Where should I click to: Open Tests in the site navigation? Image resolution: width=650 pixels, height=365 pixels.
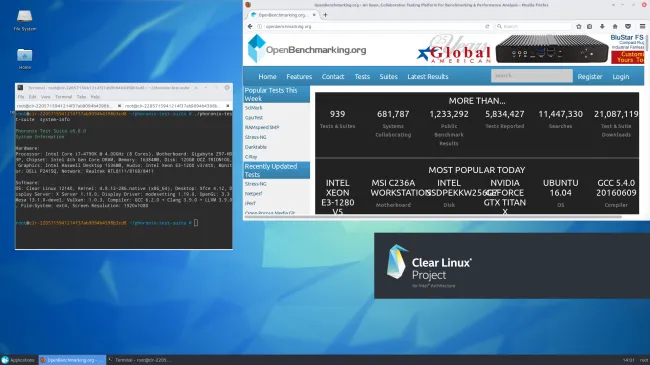(362, 77)
